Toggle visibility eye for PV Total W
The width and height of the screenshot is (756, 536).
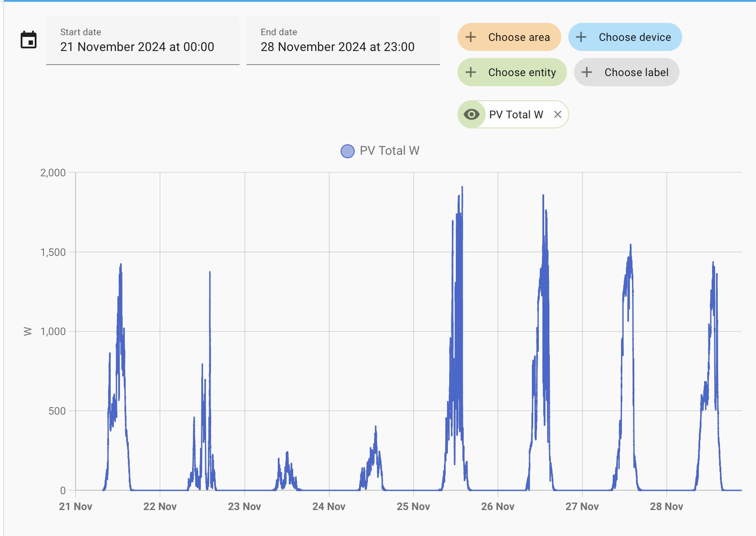[472, 114]
